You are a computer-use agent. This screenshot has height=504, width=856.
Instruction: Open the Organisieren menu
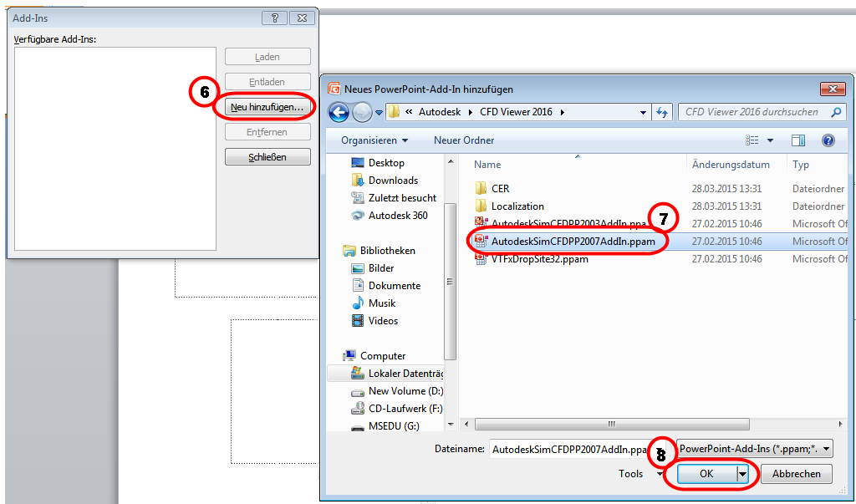[374, 140]
